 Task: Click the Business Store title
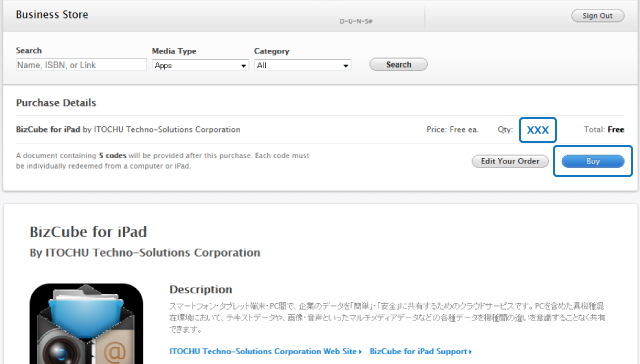[x=52, y=15]
